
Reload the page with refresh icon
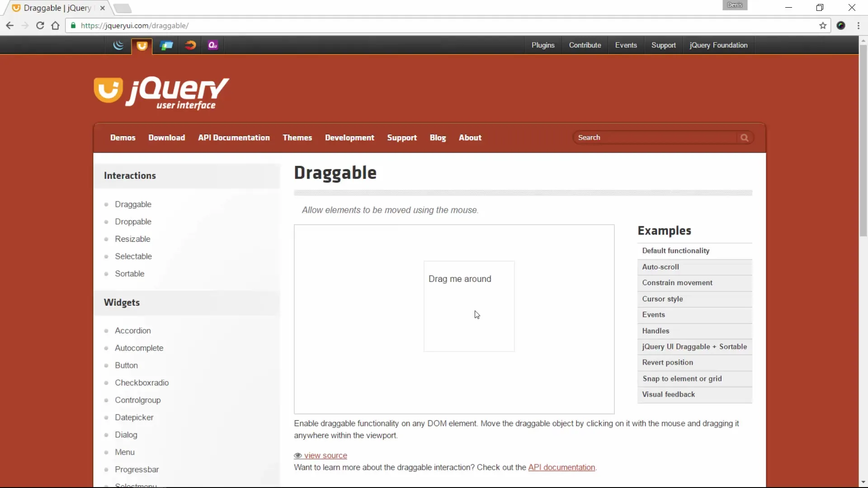40,26
